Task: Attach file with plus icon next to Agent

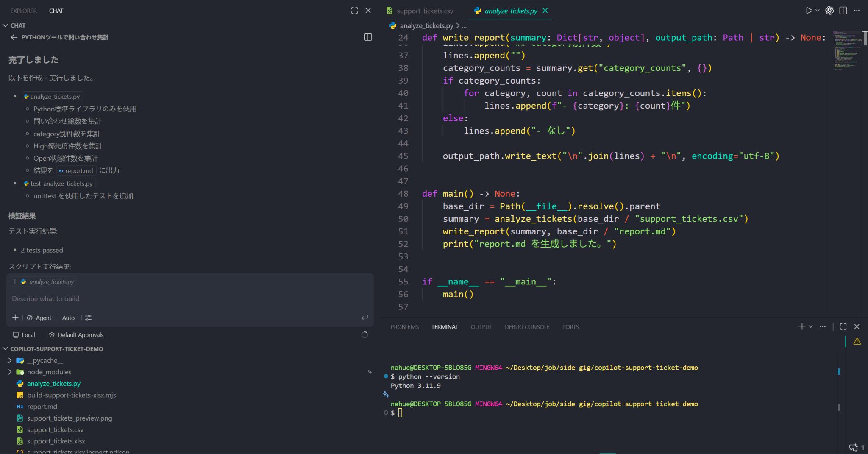Action: click(x=15, y=318)
